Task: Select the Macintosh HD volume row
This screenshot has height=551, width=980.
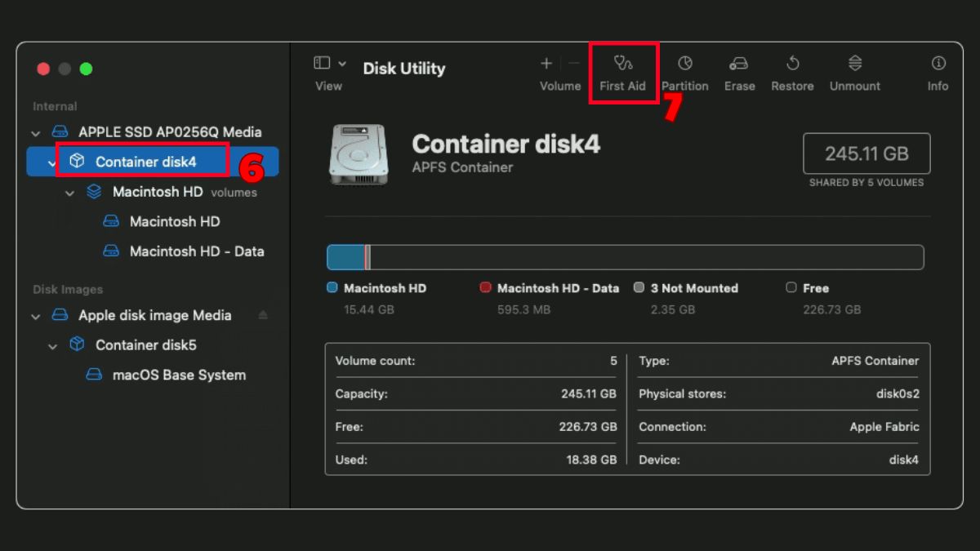Action: [153, 221]
